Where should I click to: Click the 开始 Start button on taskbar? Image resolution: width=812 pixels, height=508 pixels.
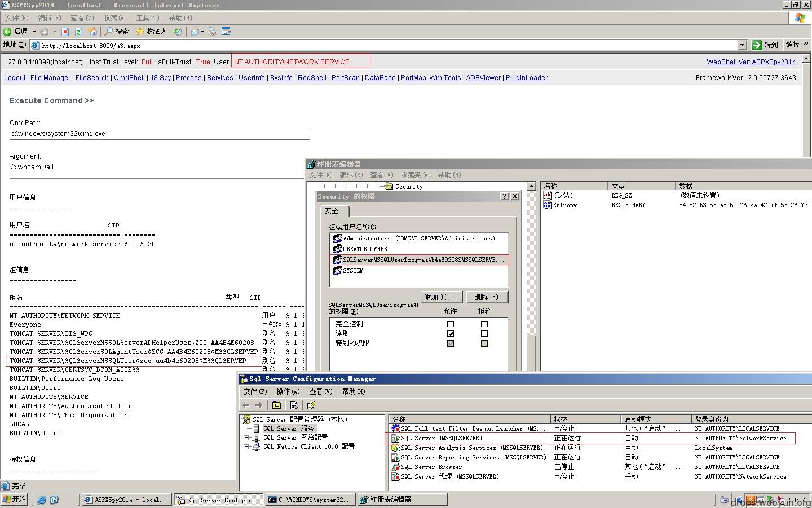(x=15, y=500)
